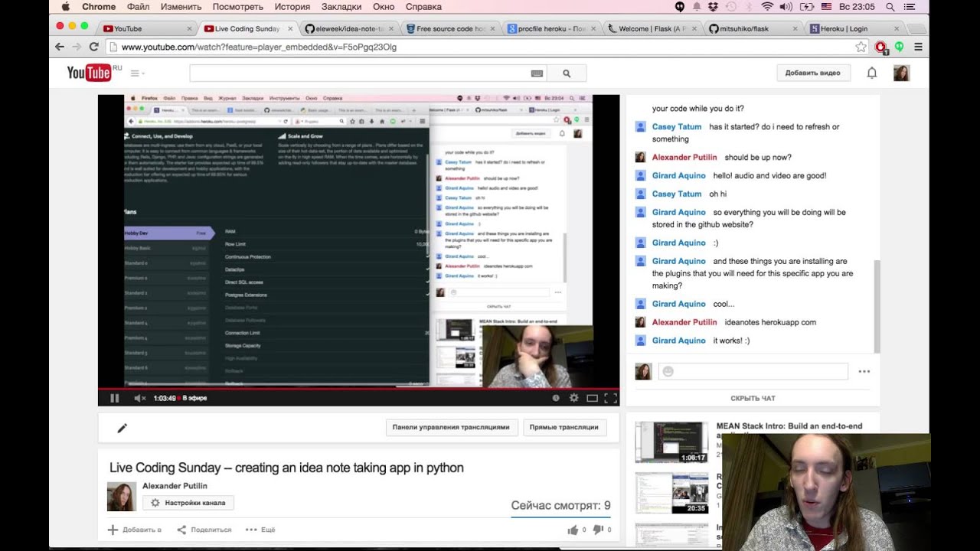The width and height of the screenshot is (980, 551).
Task: Click the video title heading
Action: pyautogui.click(x=286, y=468)
